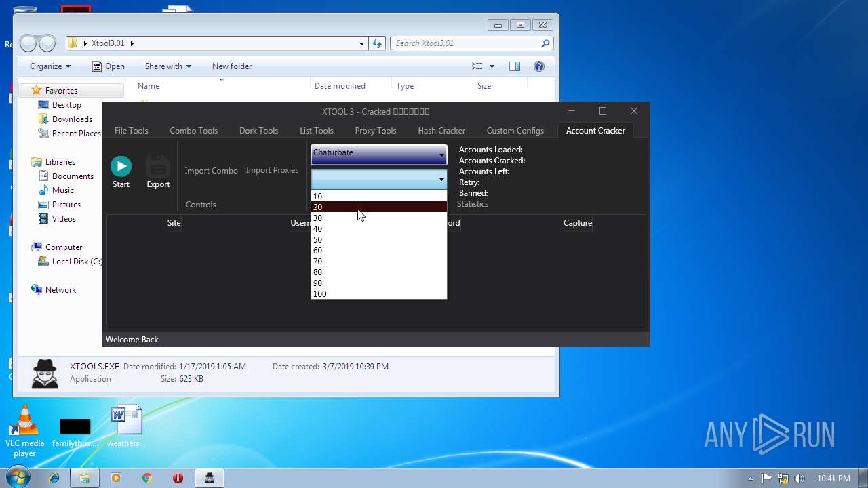Click the Explorer forward arrow button

(x=47, y=43)
